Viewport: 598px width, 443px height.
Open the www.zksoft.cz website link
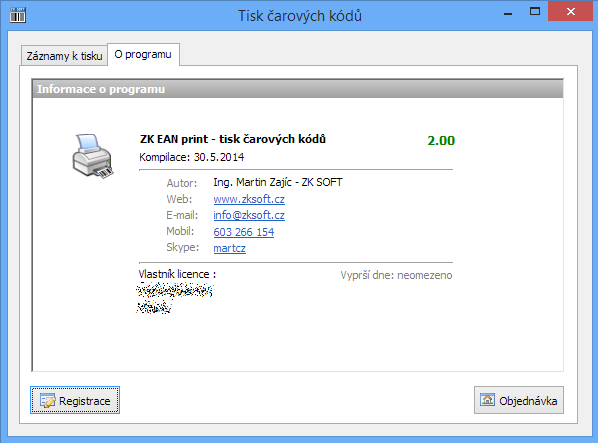tap(249, 199)
